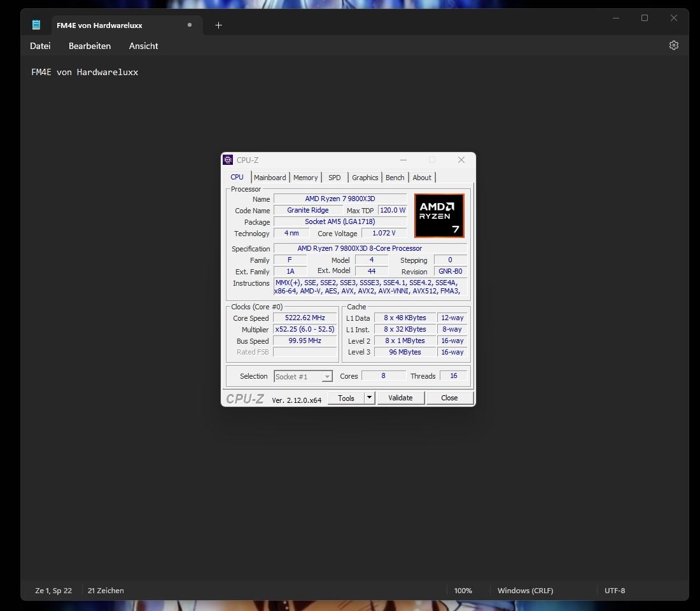Click the Windows (CRLF) line ending indicator
This screenshot has width=700, height=611.
point(526,591)
